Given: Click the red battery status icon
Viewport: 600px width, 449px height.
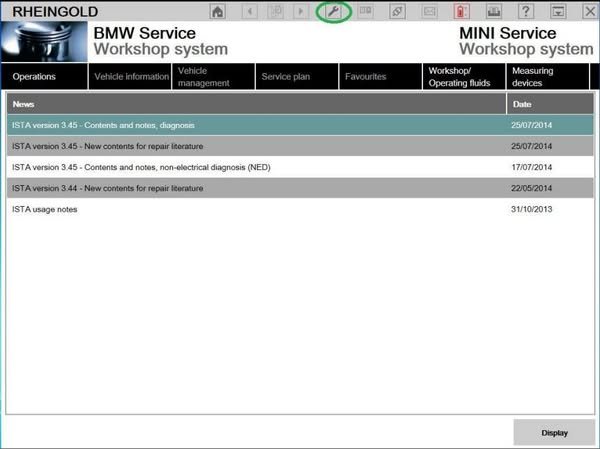Looking at the screenshot, I should click(x=461, y=11).
